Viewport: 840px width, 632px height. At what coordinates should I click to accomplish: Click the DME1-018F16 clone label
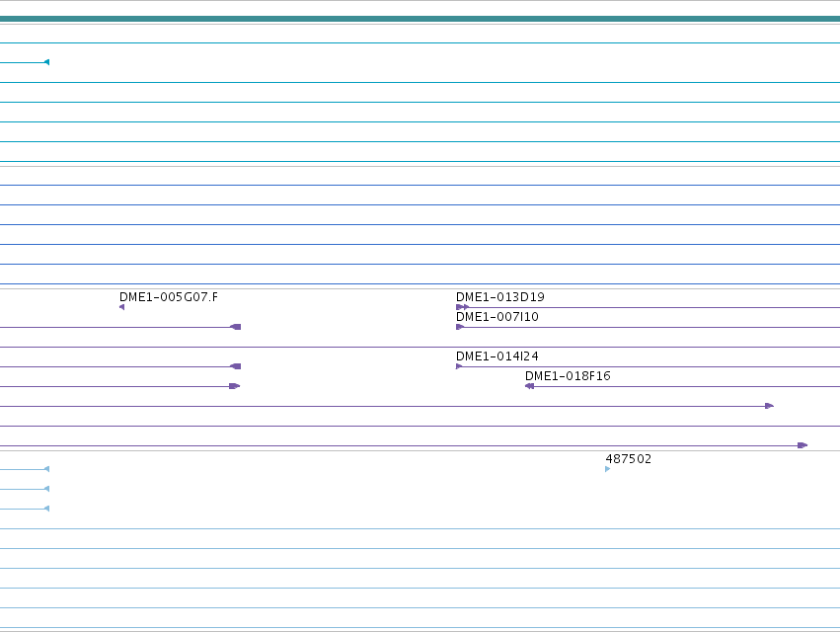tap(568, 376)
